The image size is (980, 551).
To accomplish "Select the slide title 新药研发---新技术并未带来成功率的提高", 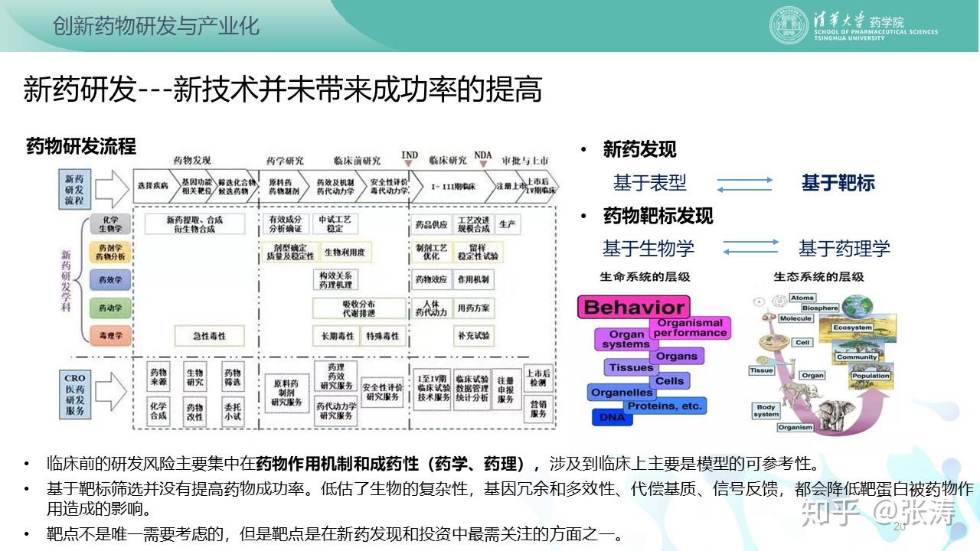I will (283, 90).
